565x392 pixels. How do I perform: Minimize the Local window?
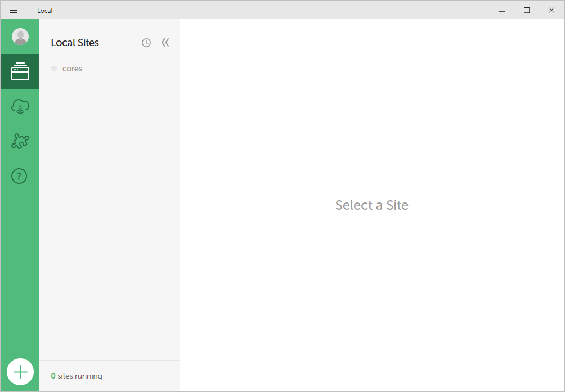[502, 11]
